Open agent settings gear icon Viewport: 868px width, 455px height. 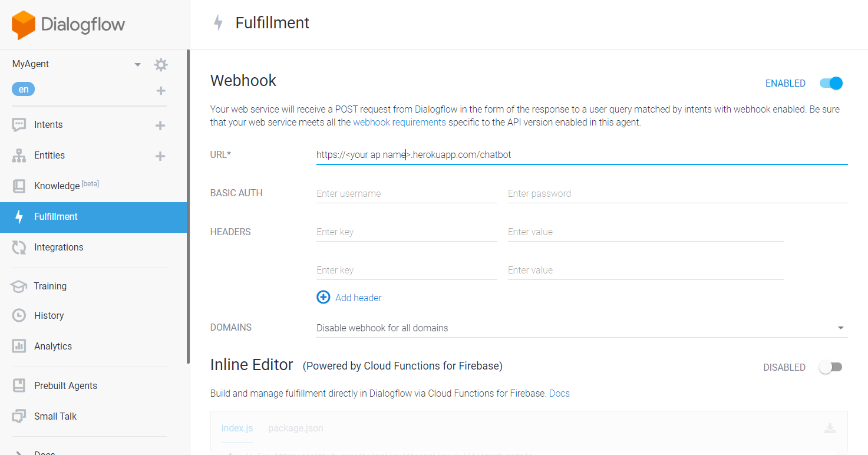pyautogui.click(x=161, y=65)
